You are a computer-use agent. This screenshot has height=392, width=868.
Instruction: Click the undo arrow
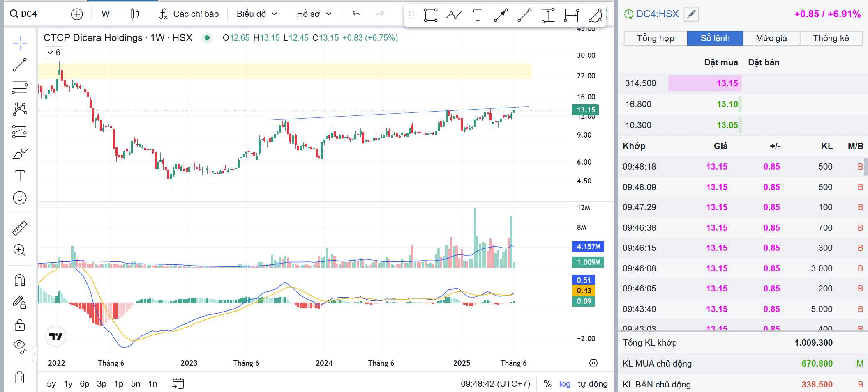pos(356,14)
